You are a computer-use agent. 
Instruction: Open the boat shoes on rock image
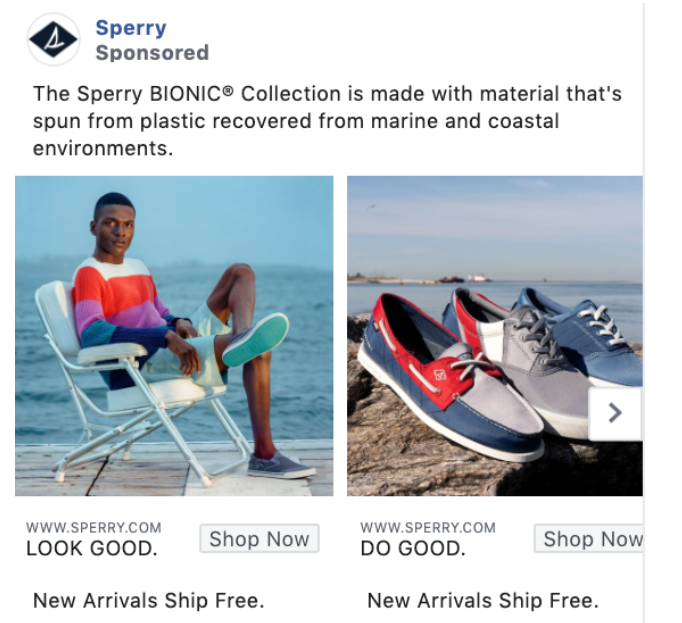click(x=495, y=336)
